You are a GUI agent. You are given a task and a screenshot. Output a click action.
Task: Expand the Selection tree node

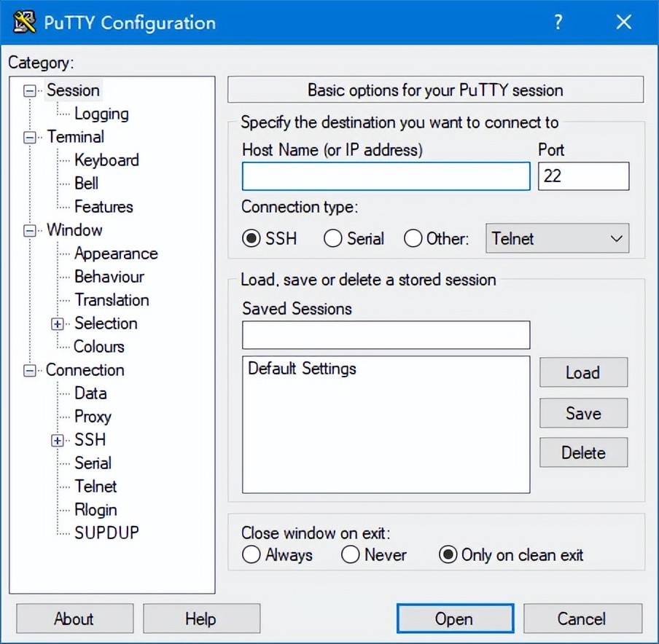pyautogui.click(x=58, y=324)
